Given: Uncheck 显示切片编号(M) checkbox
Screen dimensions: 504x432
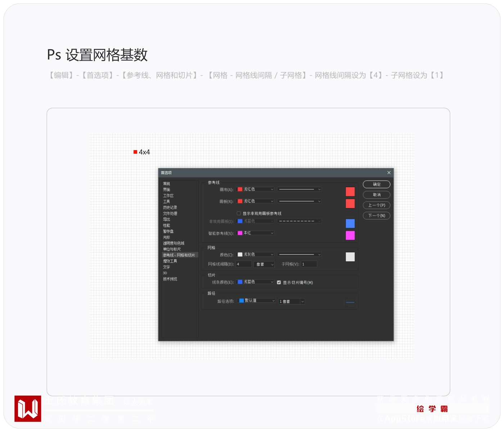Looking at the screenshot, I should (279, 283).
